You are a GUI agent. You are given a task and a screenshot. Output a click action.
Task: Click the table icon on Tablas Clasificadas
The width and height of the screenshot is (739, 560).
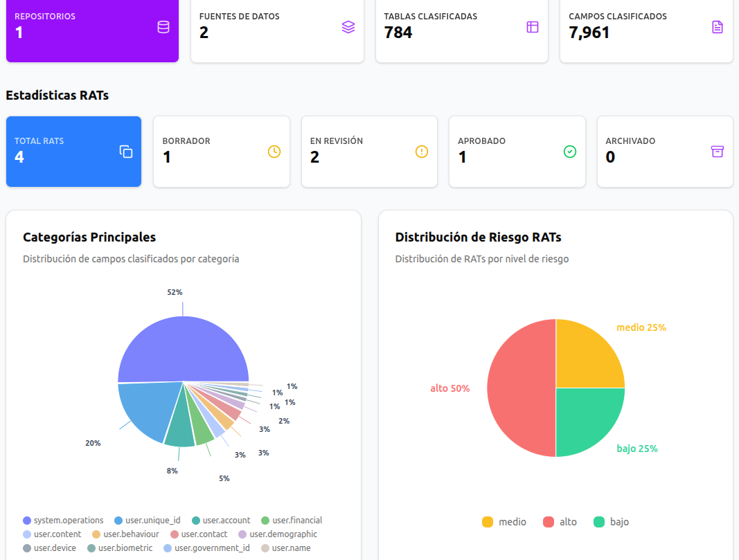tap(532, 26)
